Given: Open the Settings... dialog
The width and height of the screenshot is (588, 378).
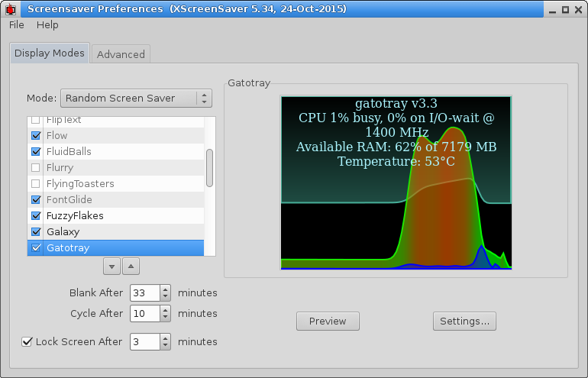Looking at the screenshot, I should [464, 321].
